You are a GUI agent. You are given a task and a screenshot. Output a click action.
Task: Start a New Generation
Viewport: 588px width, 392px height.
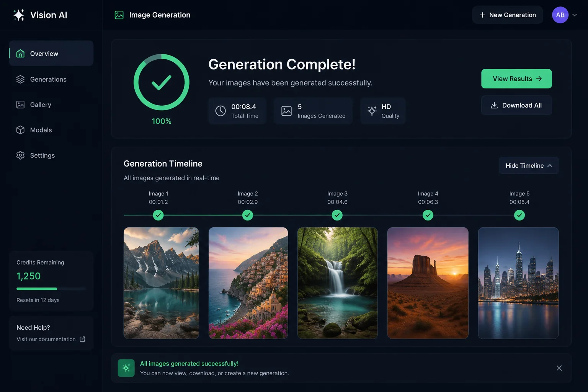tap(507, 15)
